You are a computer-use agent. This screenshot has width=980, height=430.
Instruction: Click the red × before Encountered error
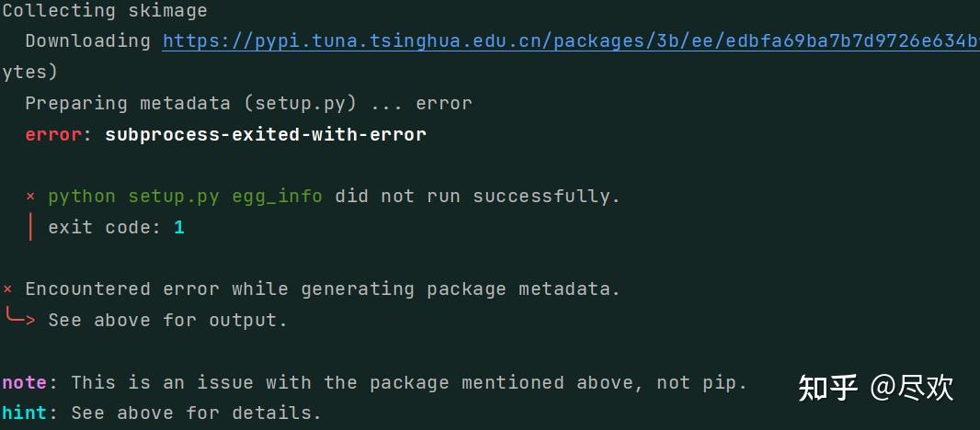pos(7,289)
